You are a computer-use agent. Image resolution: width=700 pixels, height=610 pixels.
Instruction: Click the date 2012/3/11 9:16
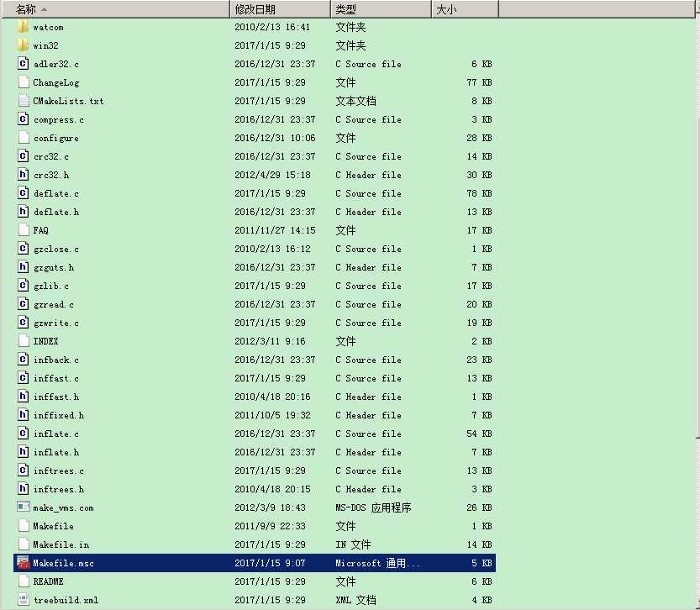click(x=270, y=341)
